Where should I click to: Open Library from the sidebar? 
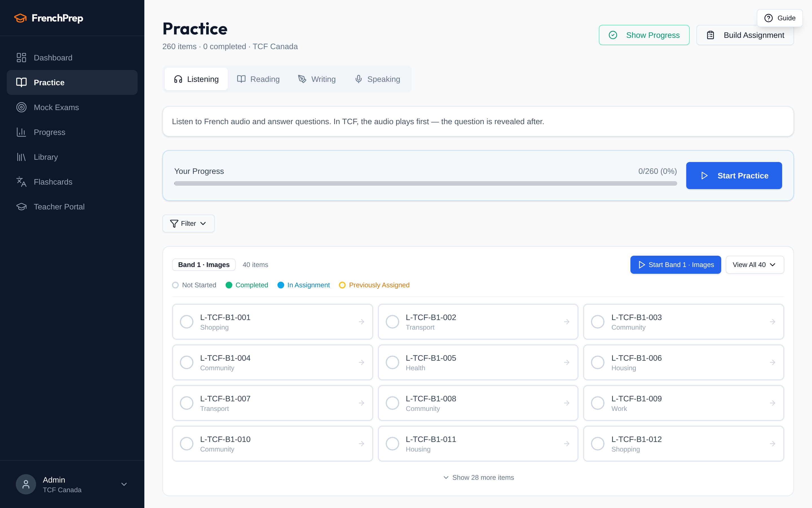click(x=72, y=157)
